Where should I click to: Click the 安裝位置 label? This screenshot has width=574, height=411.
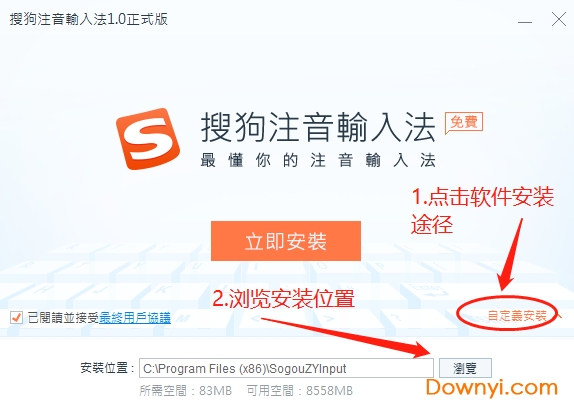tap(107, 367)
